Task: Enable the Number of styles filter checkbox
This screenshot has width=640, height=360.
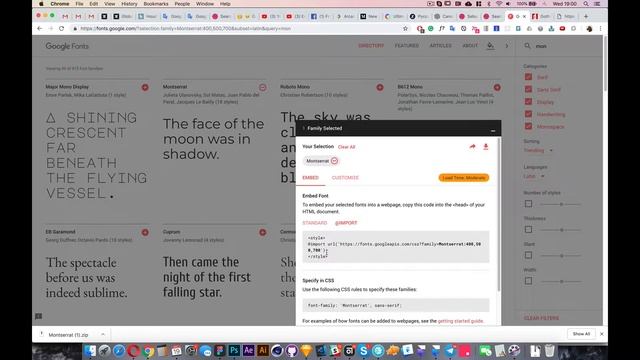Action: 528,204
